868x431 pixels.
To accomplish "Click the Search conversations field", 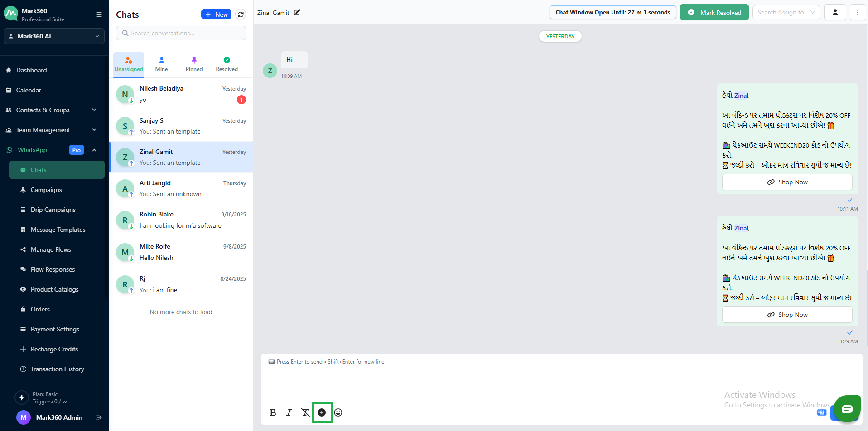I will pos(181,33).
